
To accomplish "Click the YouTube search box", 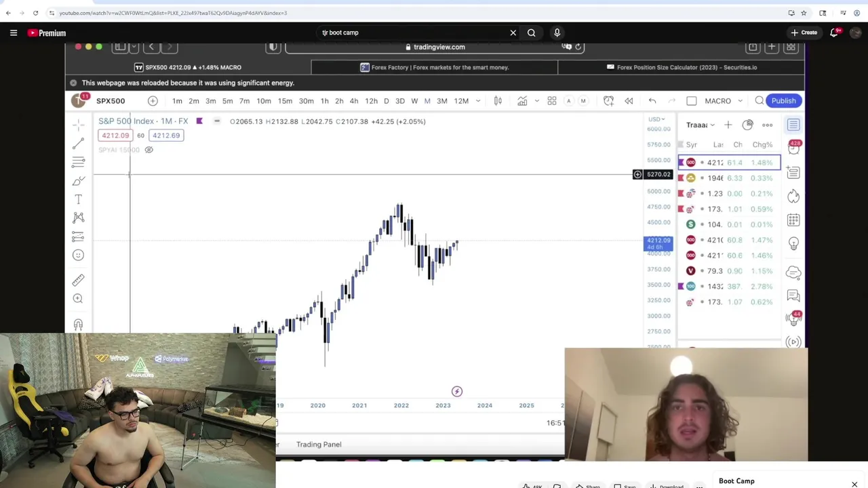I will pyautogui.click(x=414, y=33).
